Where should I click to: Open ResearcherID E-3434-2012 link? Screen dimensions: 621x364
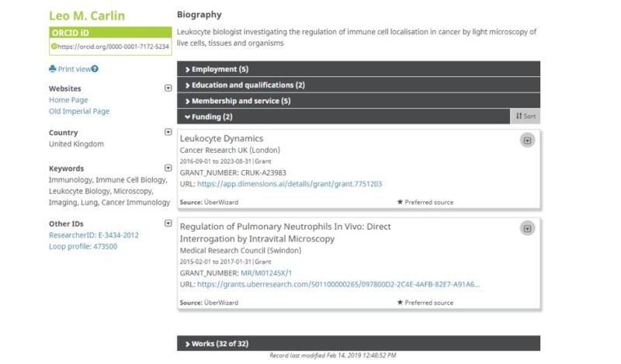(x=94, y=235)
